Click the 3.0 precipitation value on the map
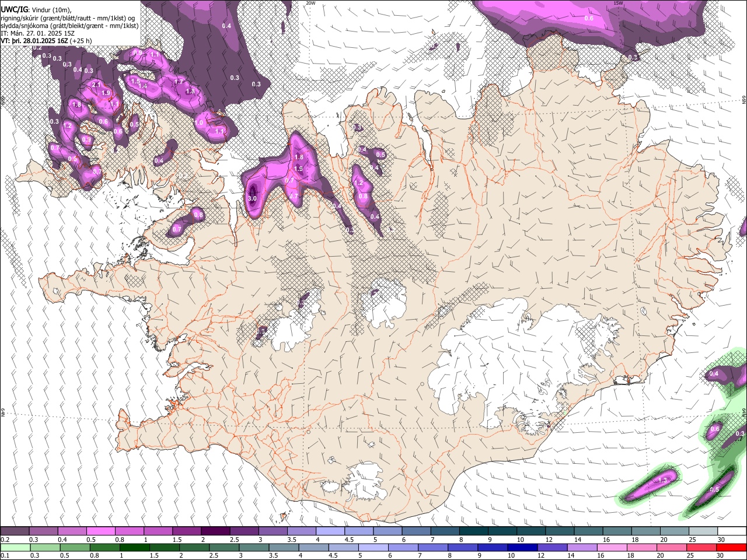 252,199
